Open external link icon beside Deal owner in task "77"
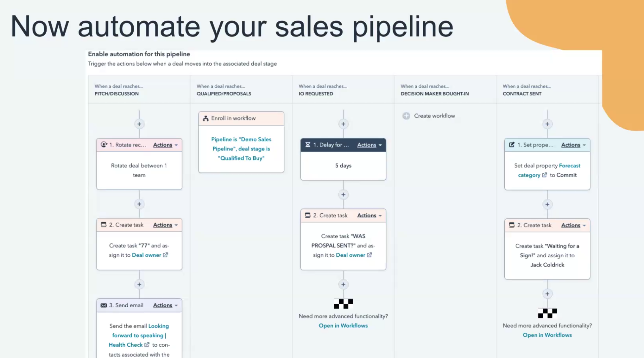 (165, 255)
